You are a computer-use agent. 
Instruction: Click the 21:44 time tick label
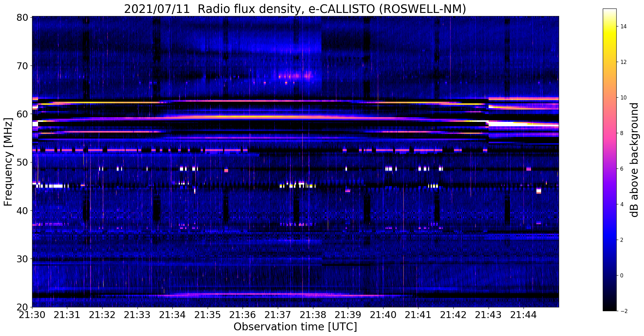point(524,315)
